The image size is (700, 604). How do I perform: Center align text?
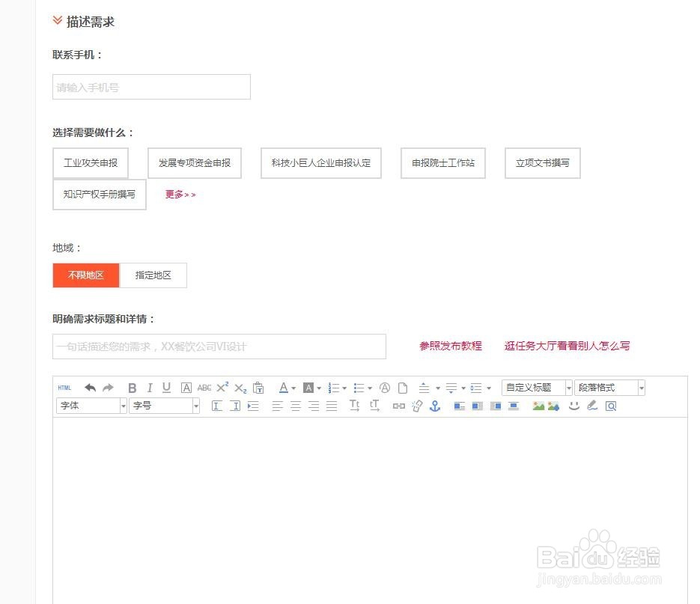(x=296, y=406)
